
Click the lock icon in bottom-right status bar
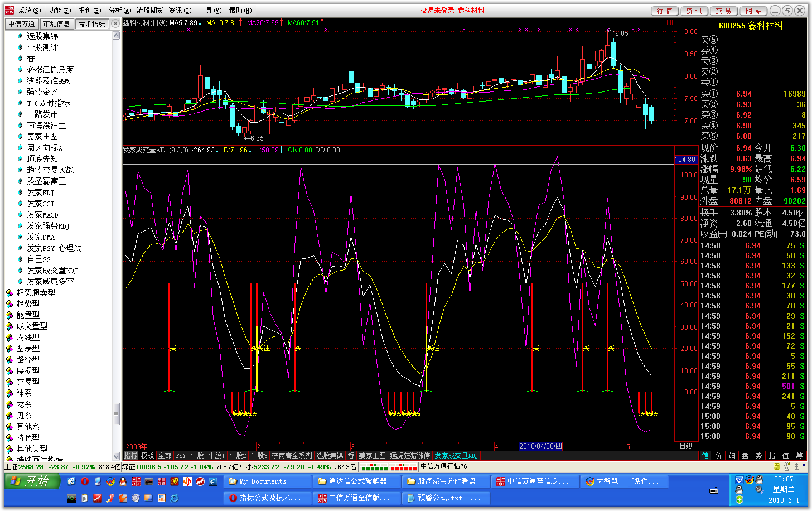pos(777,467)
